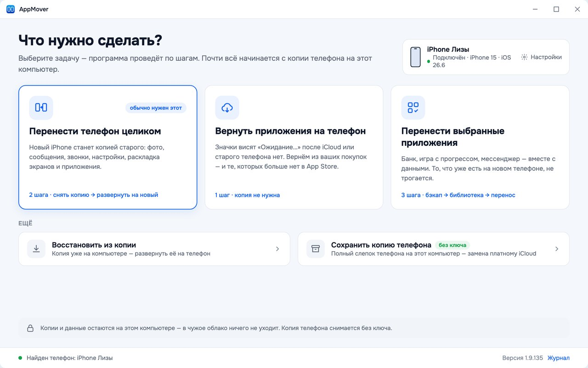Click "Копия уже на компьютере" description text
588x368 pixels.
pyautogui.click(x=131, y=253)
